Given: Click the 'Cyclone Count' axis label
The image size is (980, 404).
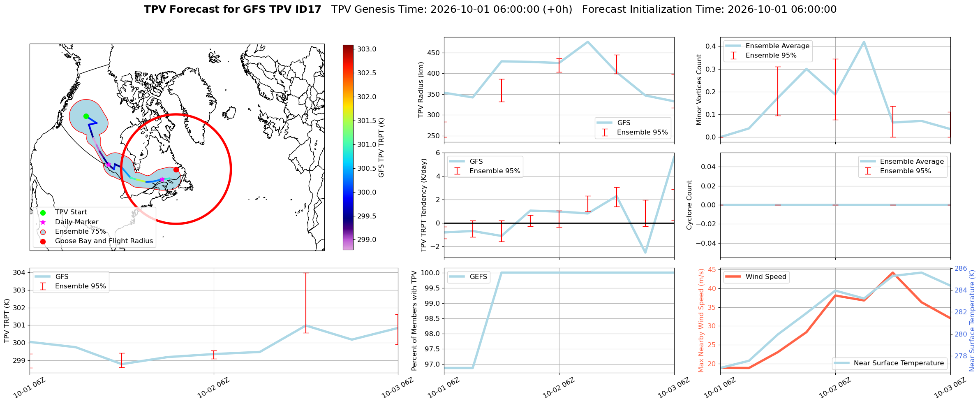Looking at the screenshot, I should point(689,205).
